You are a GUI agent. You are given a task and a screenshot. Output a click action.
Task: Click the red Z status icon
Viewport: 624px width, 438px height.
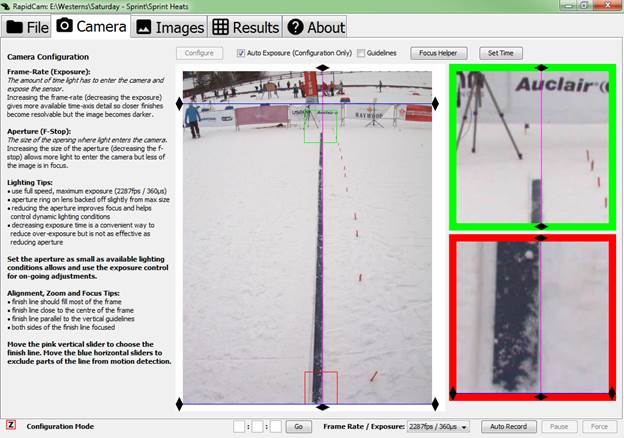[10, 426]
